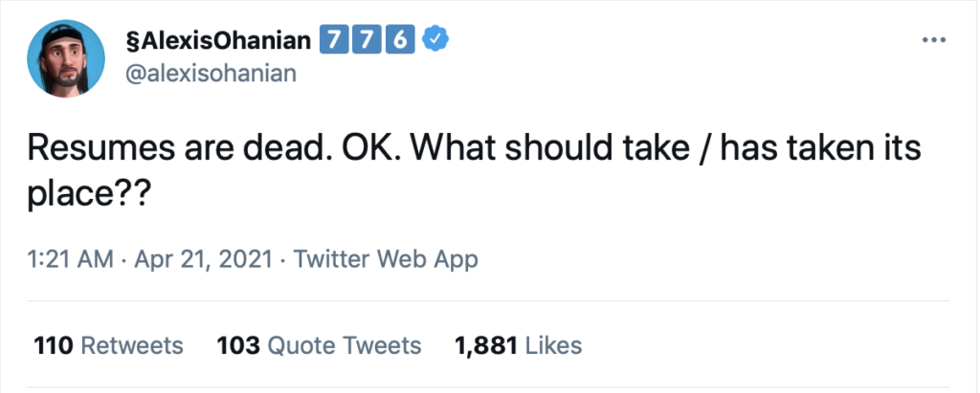View the Retweets list label
The width and height of the screenshot is (980, 393).
(x=130, y=344)
